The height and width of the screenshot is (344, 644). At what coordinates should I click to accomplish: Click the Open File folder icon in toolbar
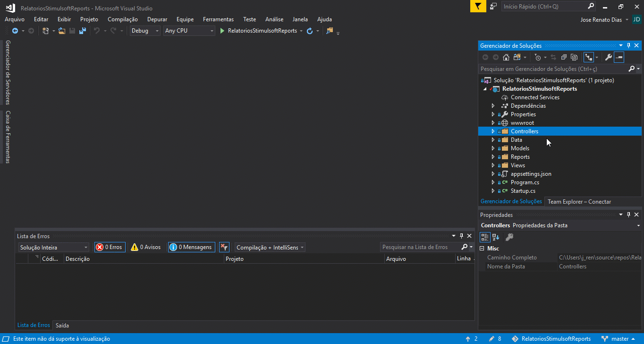[62, 31]
